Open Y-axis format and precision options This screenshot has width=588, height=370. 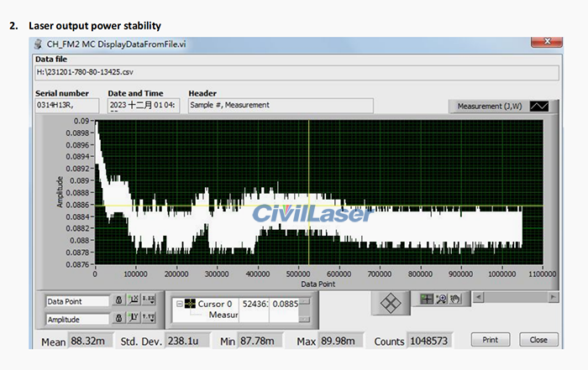click(149, 318)
